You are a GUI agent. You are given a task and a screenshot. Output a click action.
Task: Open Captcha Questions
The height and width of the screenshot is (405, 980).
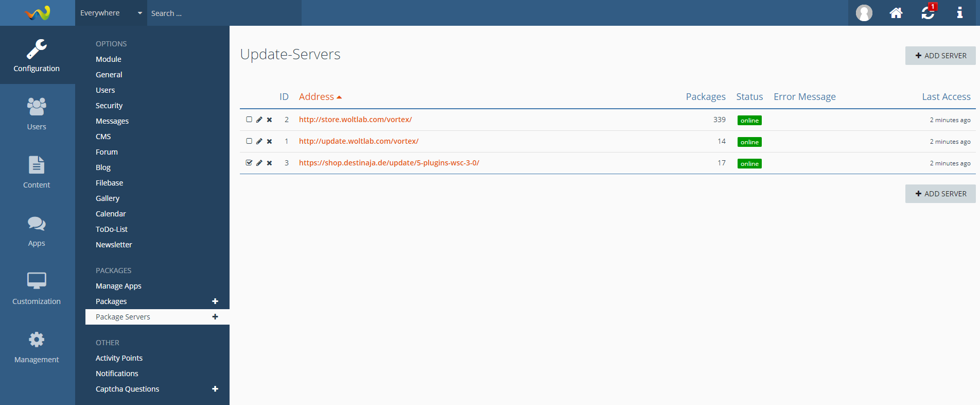coord(127,389)
